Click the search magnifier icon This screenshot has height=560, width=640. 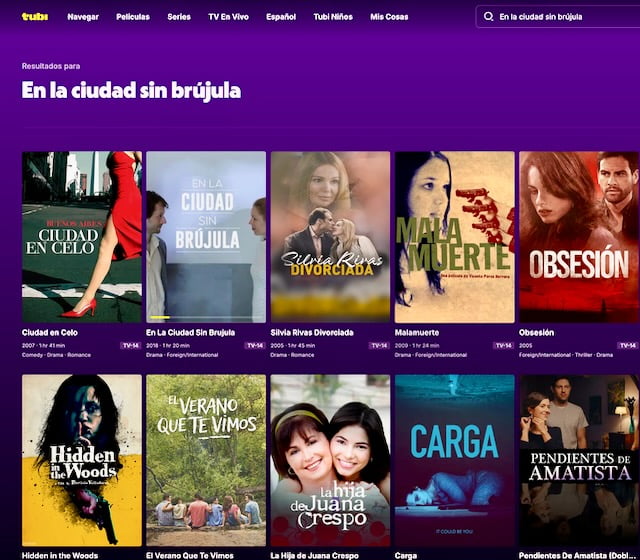click(488, 17)
